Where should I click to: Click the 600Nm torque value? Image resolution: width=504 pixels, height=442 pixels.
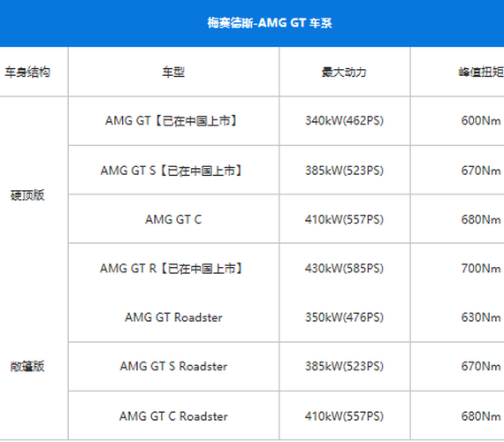coord(481,120)
